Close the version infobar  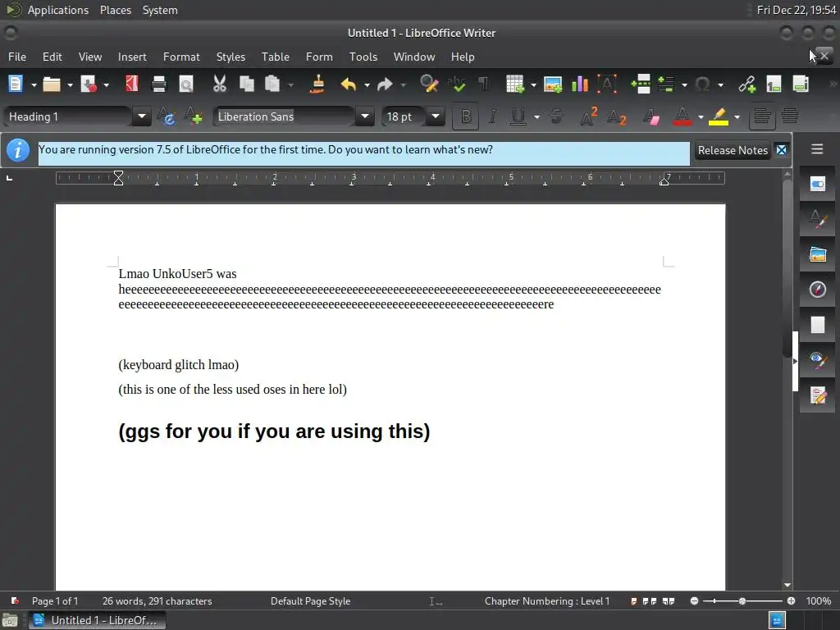coord(782,150)
